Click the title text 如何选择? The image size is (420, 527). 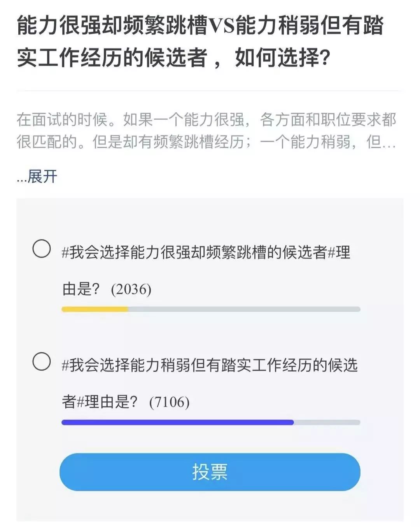coord(283,58)
